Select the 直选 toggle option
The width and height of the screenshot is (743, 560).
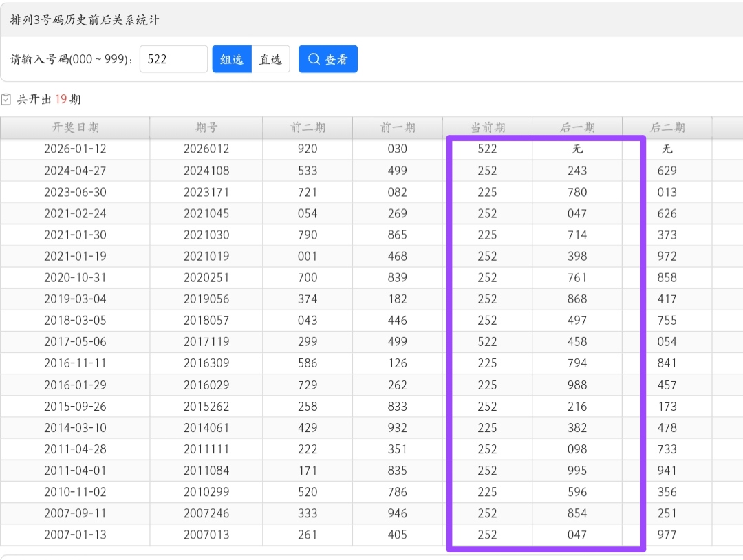point(270,59)
